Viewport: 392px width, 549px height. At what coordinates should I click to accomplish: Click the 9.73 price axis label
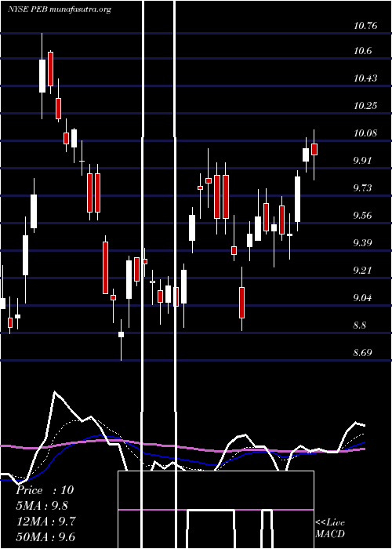tap(363, 188)
